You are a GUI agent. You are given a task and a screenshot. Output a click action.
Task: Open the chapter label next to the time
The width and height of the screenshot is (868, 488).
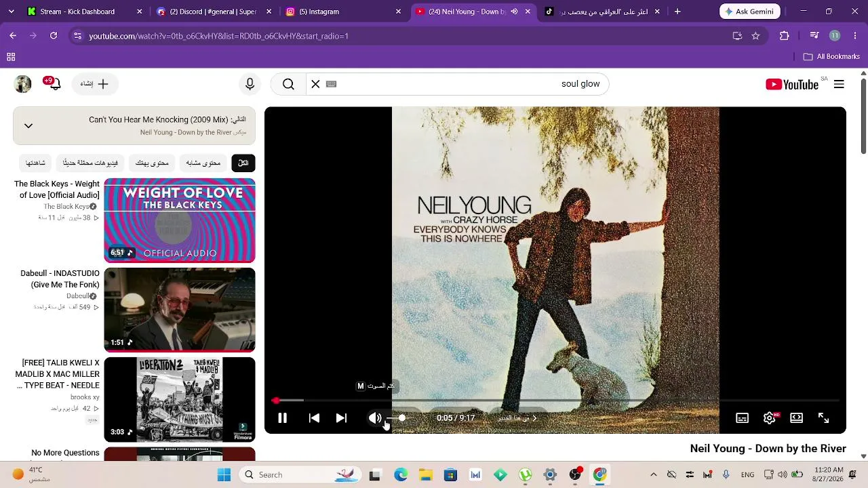coord(517,418)
